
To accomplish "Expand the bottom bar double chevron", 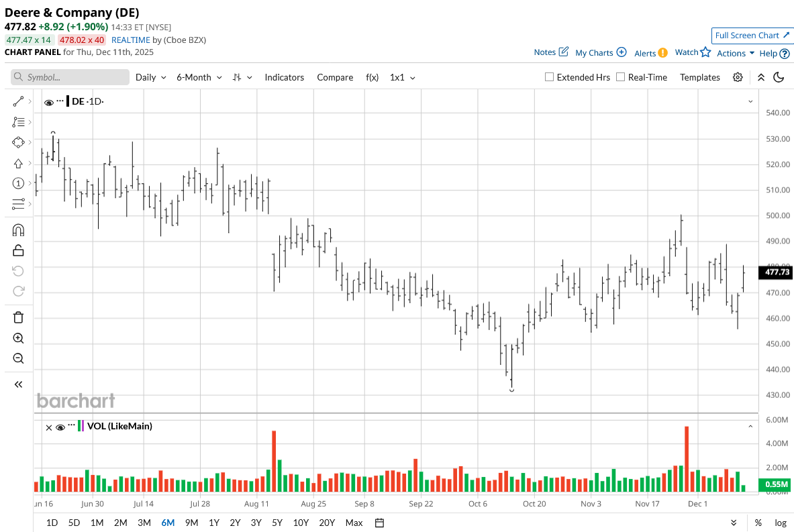I will [x=734, y=523].
